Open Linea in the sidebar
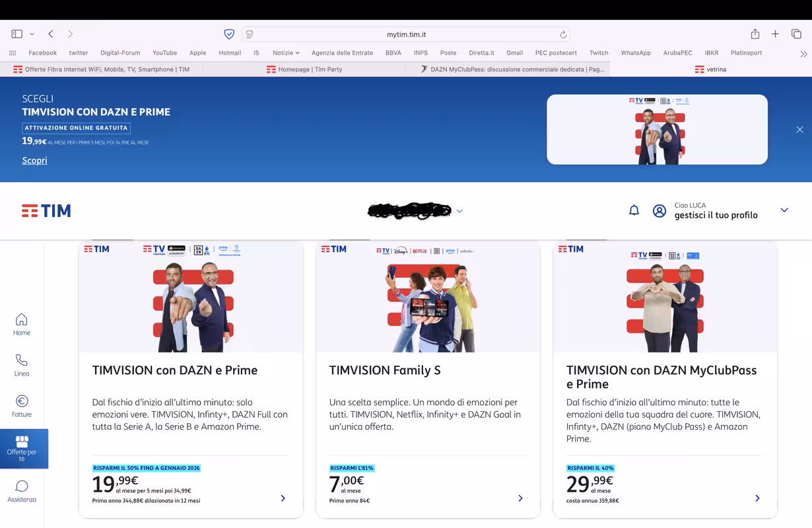812x528 pixels. [x=22, y=365]
